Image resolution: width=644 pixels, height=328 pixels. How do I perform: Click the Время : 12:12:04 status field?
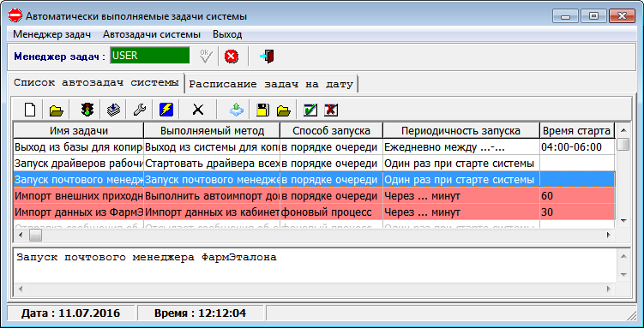click(x=201, y=313)
